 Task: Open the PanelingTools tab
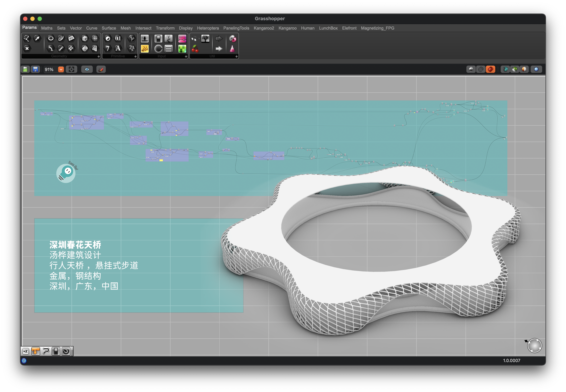point(236,28)
